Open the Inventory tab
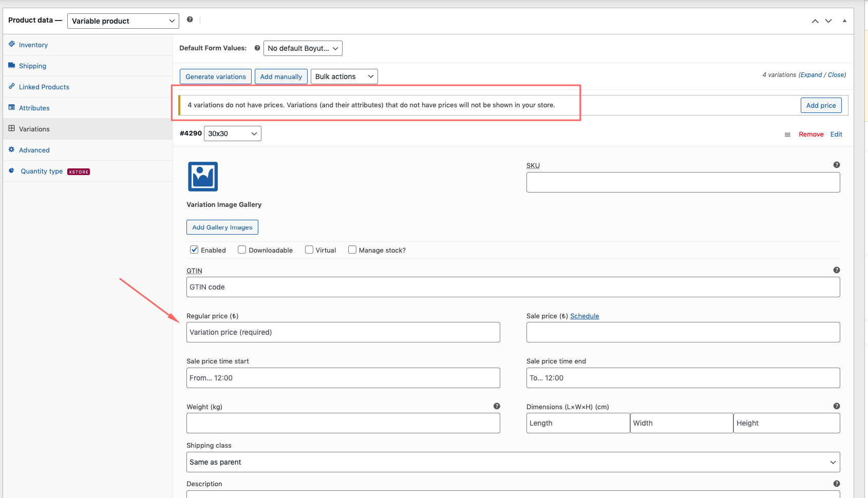 88,45
